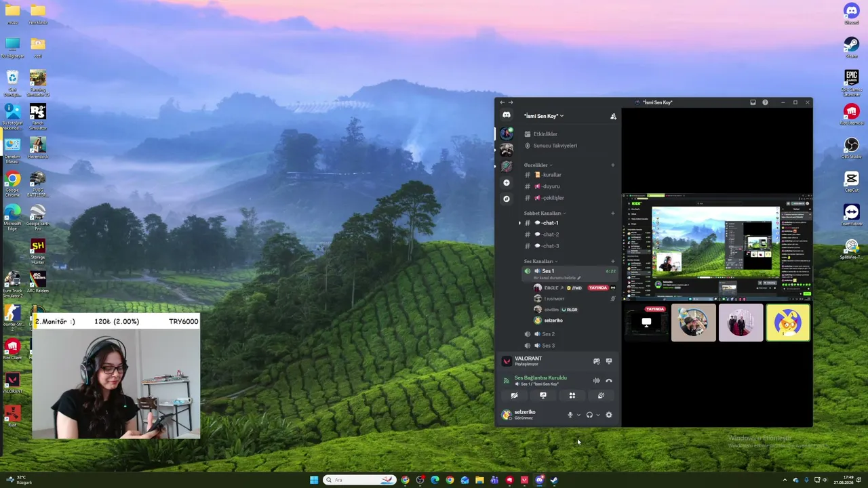The image size is (868, 488).
Task: Open the Discord desktop shortcut
Action: tap(851, 14)
